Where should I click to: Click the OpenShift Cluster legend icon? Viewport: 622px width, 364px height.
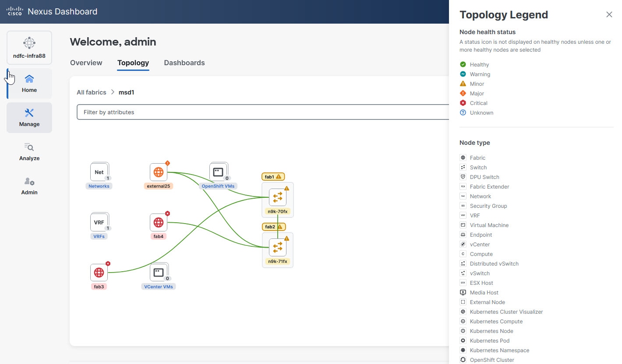pos(463,360)
